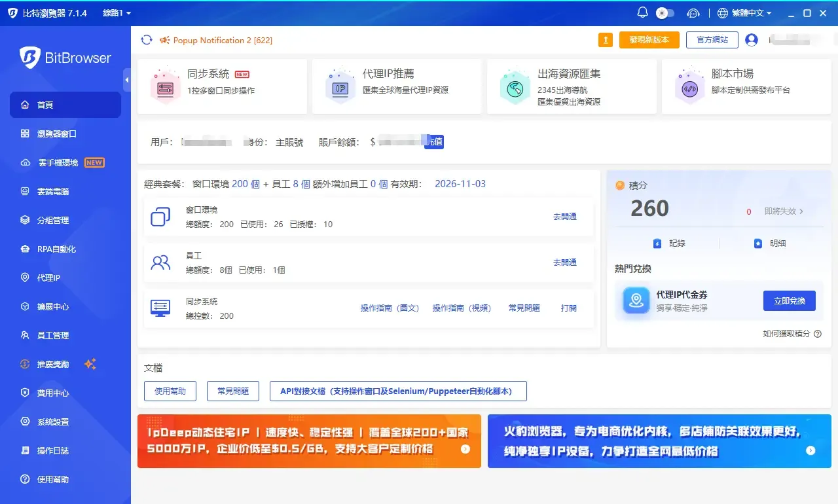Open 雲手機環境 in sidebar
Image resolution: width=838 pixels, height=504 pixels.
tap(65, 162)
